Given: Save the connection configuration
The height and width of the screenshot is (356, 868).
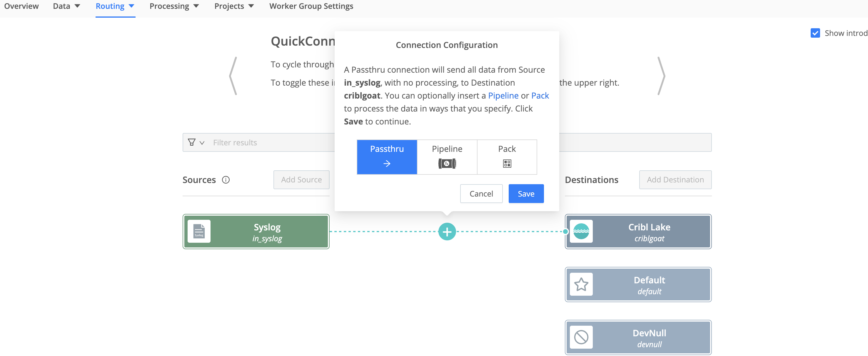Looking at the screenshot, I should 526,194.
